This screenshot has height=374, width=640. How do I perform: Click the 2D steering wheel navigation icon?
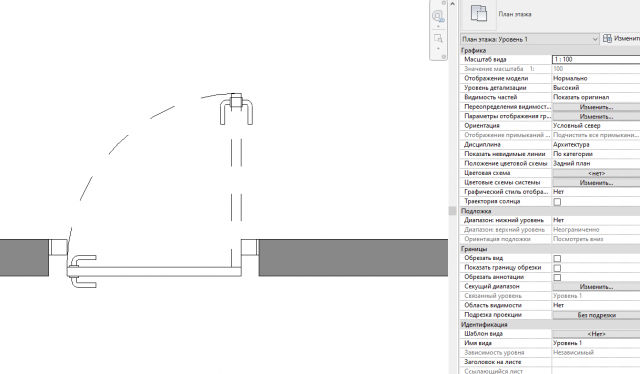click(x=438, y=16)
